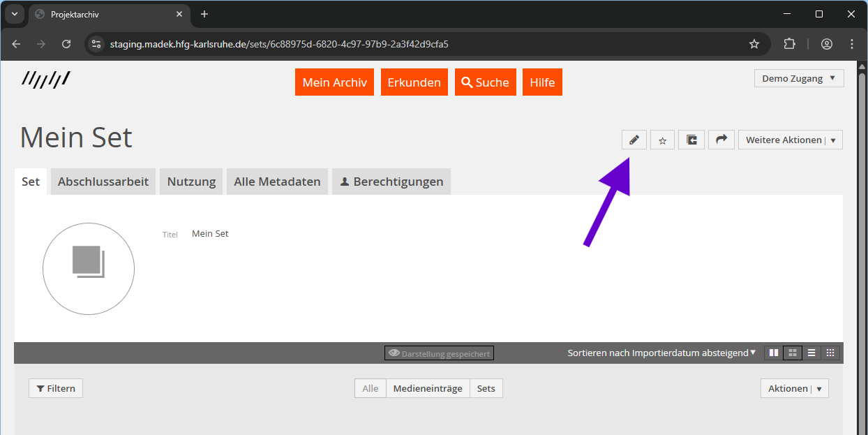Open the Weitere Aktionen dropdown
The image size is (868, 435).
pos(790,139)
